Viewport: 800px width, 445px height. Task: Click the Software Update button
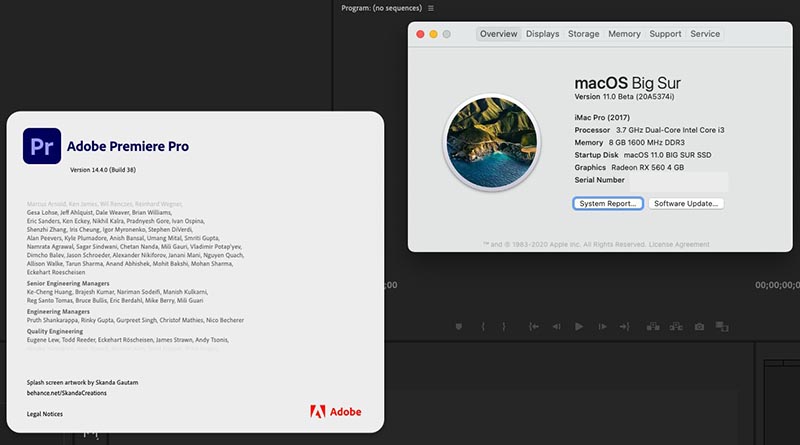(x=686, y=204)
